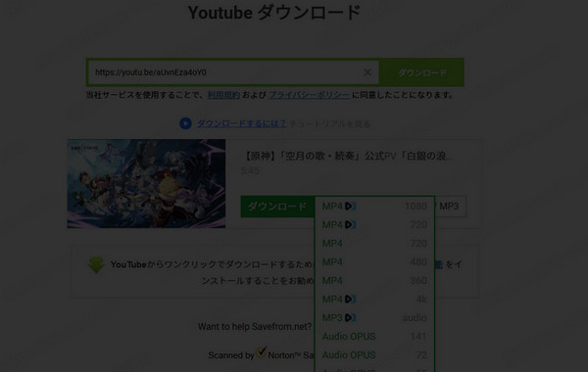Click the Norton checkmark icon
This screenshot has width=588, height=372.
click(x=261, y=352)
